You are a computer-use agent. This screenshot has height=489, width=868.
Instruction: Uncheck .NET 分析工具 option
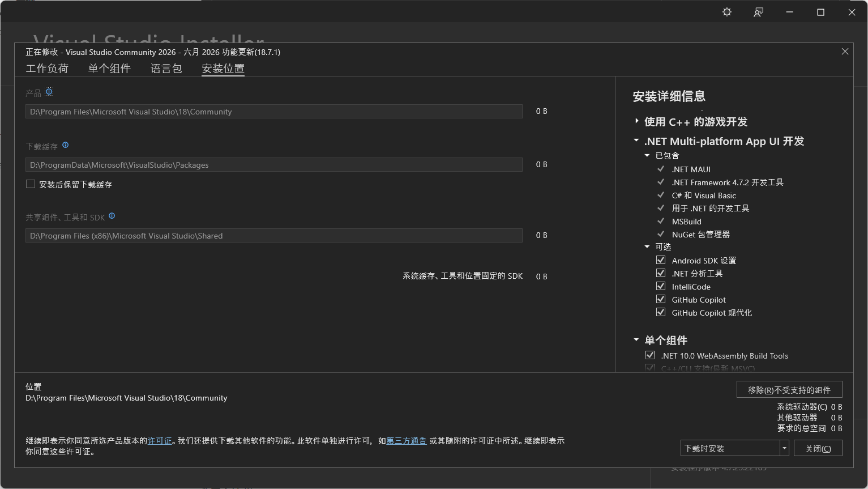tap(661, 273)
